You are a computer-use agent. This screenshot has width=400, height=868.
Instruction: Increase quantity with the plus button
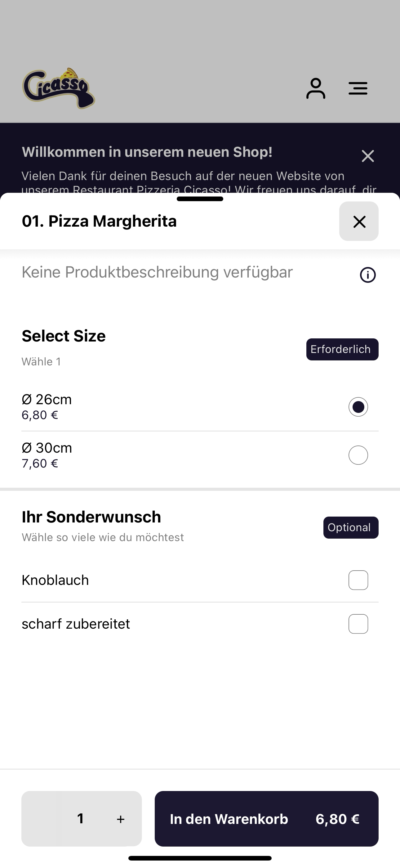(121, 819)
